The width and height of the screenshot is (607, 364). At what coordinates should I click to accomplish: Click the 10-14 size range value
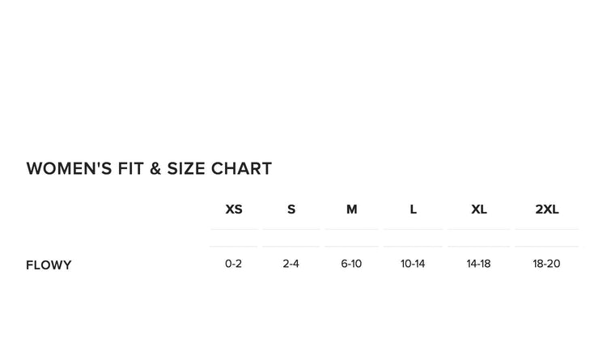click(413, 264)
